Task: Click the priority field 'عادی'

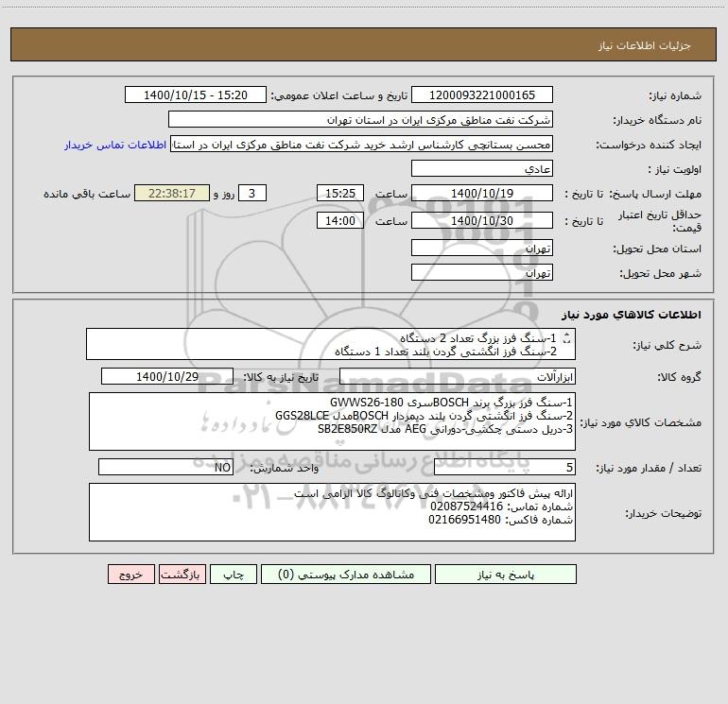Action: pyautogui.click(x=482, y=168)
